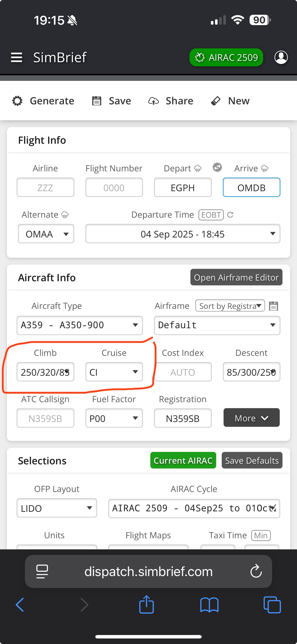Save airframe using floppy disk icon
The height and width of the screenshot is (644, 297).
coord(273,306)
